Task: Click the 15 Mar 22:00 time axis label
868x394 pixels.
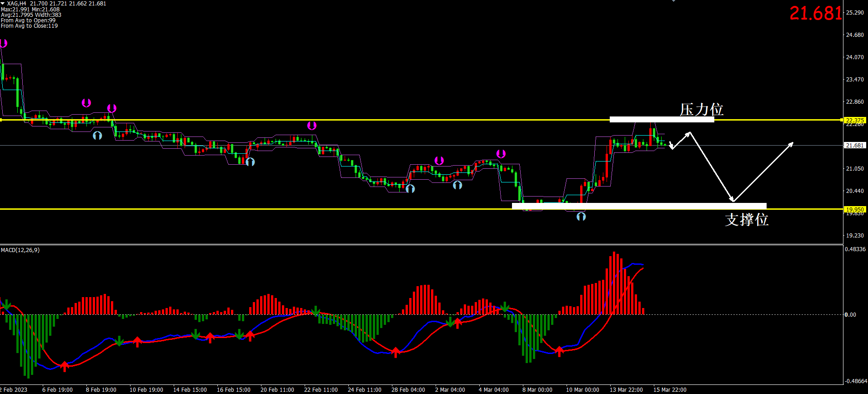Action: pyautogui.click(x=670, y=390)
